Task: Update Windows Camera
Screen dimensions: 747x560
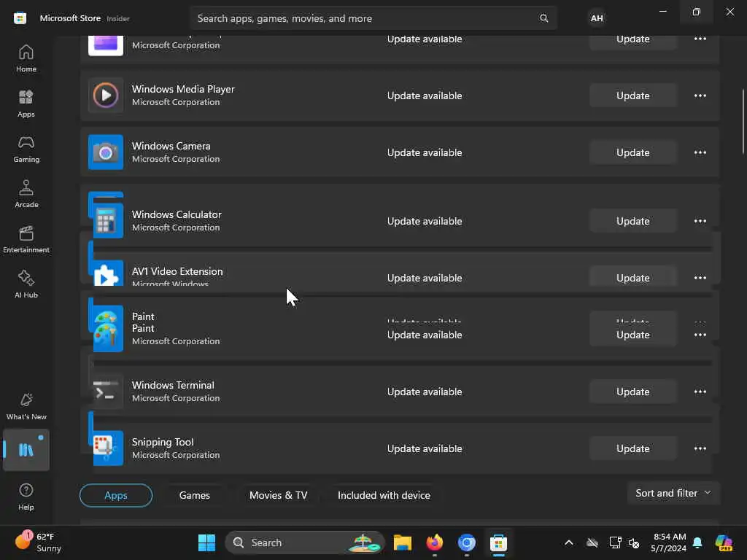Action: (x=632, y=152)
